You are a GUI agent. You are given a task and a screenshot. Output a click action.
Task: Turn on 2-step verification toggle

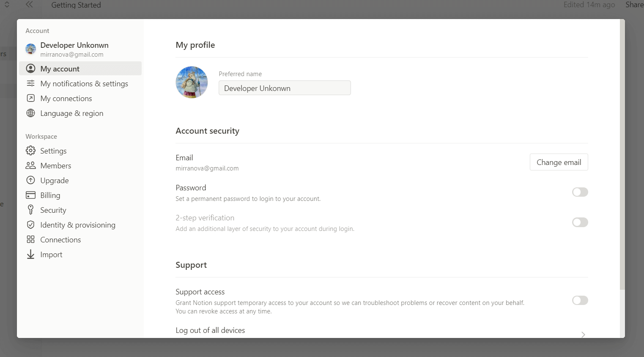(580, 222)
